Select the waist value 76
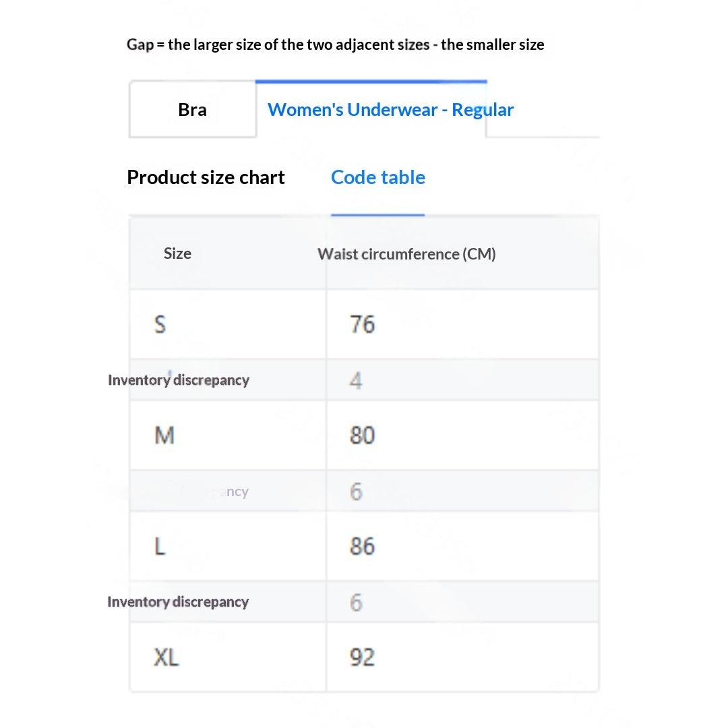 [362, 324]
